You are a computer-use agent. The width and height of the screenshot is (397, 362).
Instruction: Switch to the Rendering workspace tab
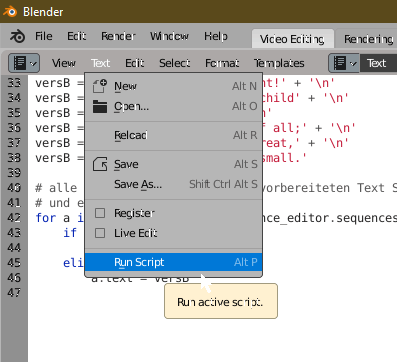click(x=368, y=39)
